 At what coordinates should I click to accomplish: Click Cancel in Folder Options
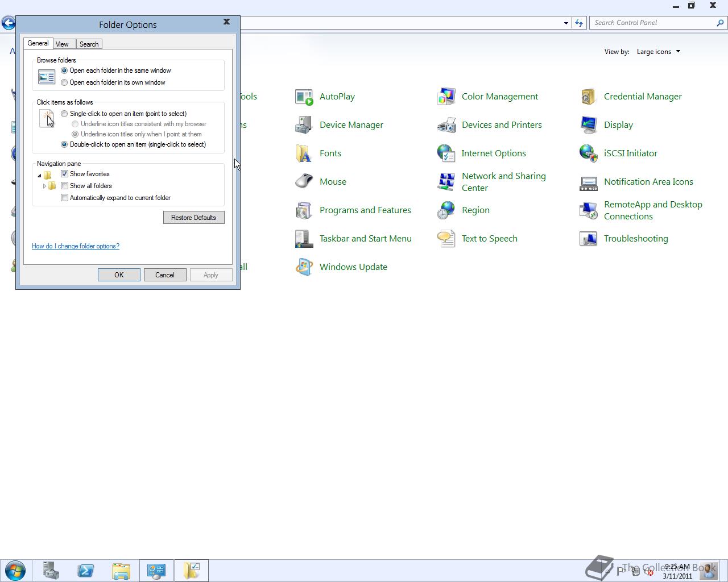165,275
